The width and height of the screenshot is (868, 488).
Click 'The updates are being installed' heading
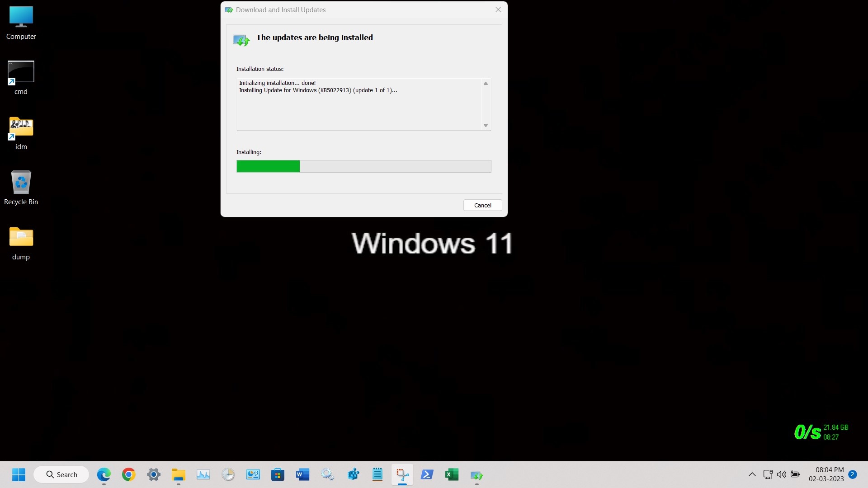(315, 38)
